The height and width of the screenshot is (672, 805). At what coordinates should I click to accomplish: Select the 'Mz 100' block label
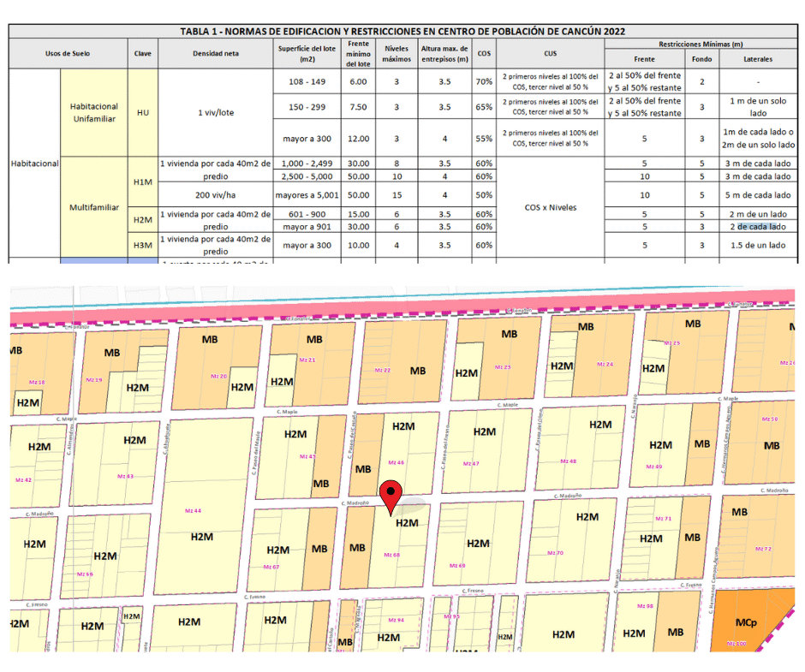pyautogui.click(x=736, y=643)
